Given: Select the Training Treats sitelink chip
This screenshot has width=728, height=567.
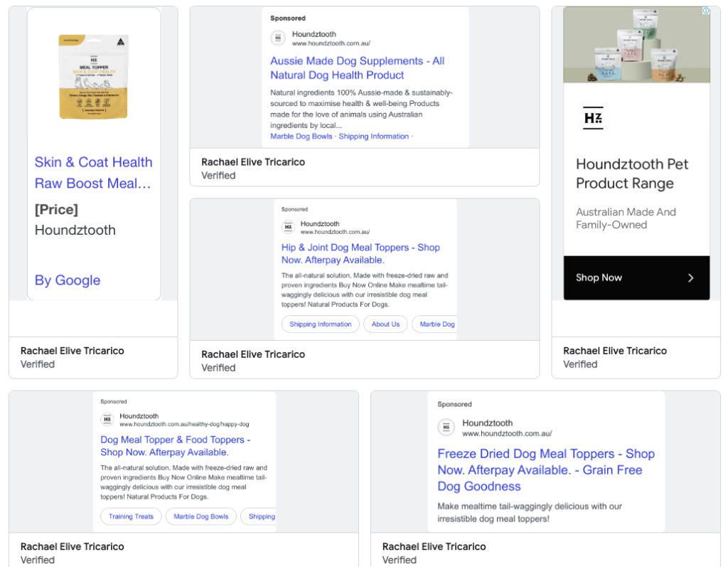Looking at the screenshot, I should click(131, 516).
